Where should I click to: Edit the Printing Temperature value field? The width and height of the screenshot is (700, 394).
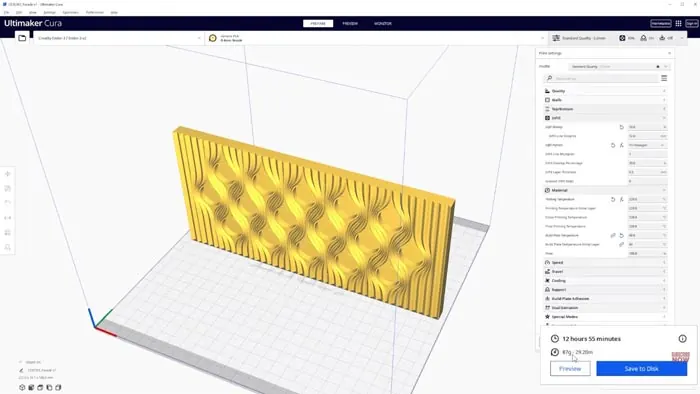click(x=647, y=199)
